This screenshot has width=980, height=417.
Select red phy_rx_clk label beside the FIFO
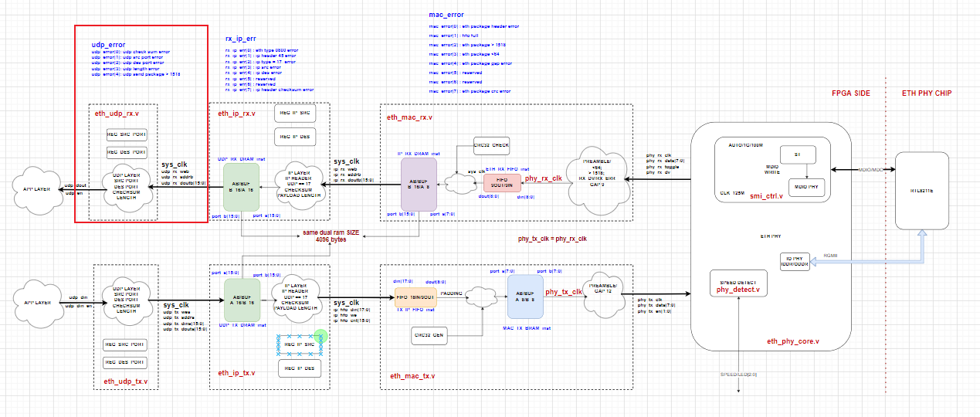[544, 178]
